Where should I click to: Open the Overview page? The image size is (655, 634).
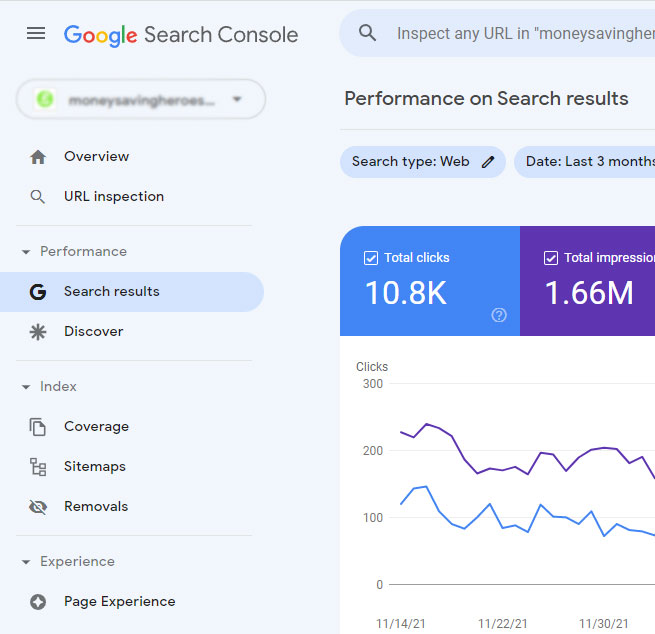(x=96, y=157)
